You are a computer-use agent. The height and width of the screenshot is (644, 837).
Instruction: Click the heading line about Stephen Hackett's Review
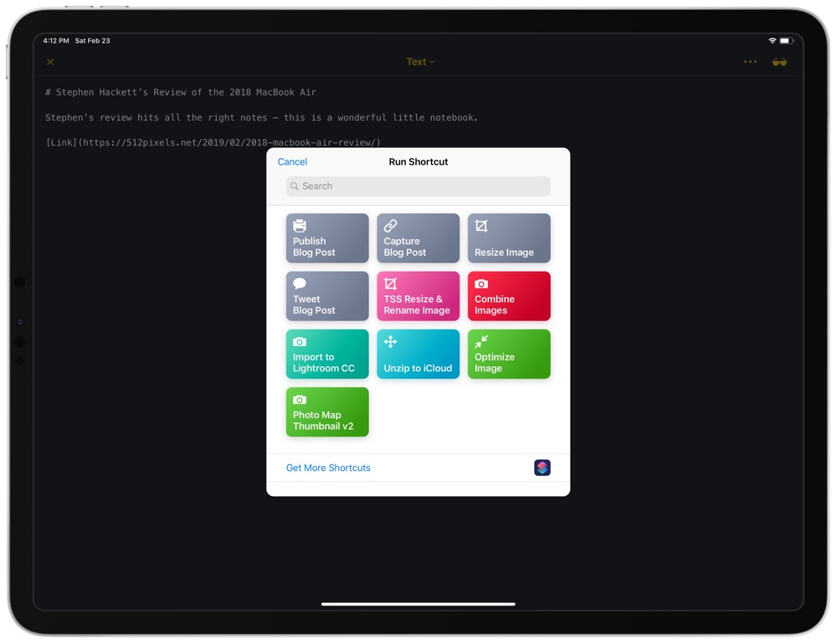(x=181, y=92)
